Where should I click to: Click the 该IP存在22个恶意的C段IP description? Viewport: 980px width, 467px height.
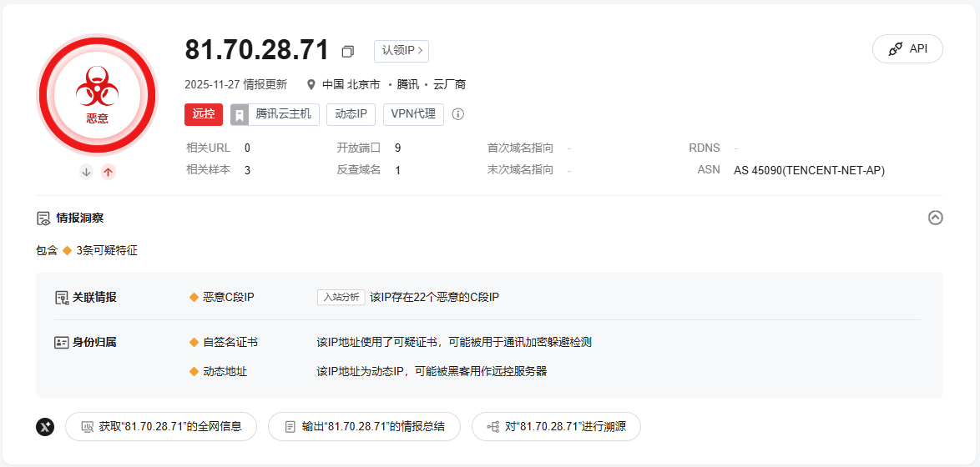[434, 297]
